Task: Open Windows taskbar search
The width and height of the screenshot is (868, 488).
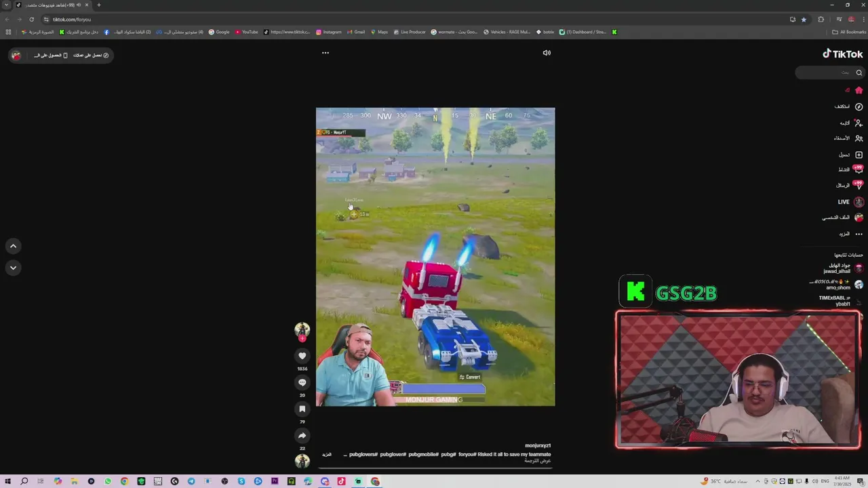Action: point(24,481)
